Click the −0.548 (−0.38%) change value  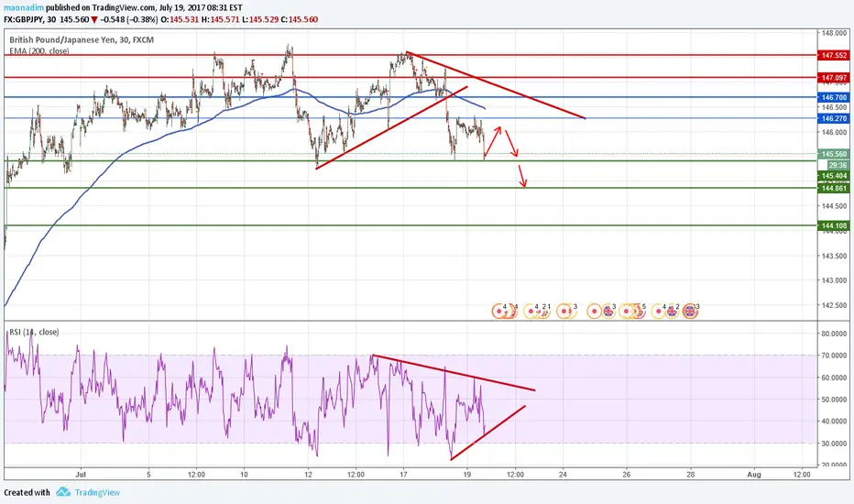coord(129,19)
